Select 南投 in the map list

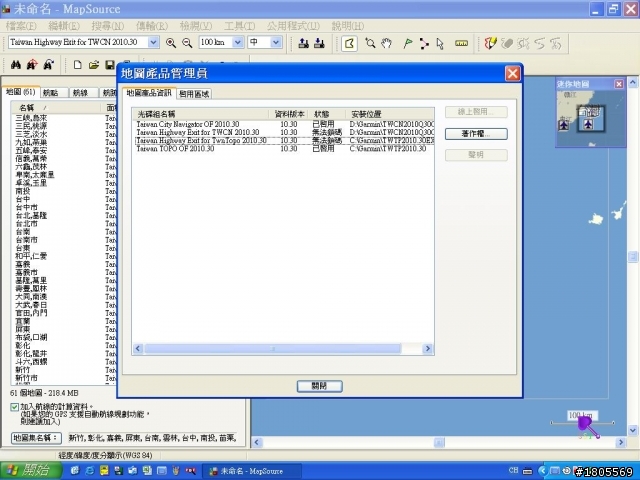(x=22, y=191)
